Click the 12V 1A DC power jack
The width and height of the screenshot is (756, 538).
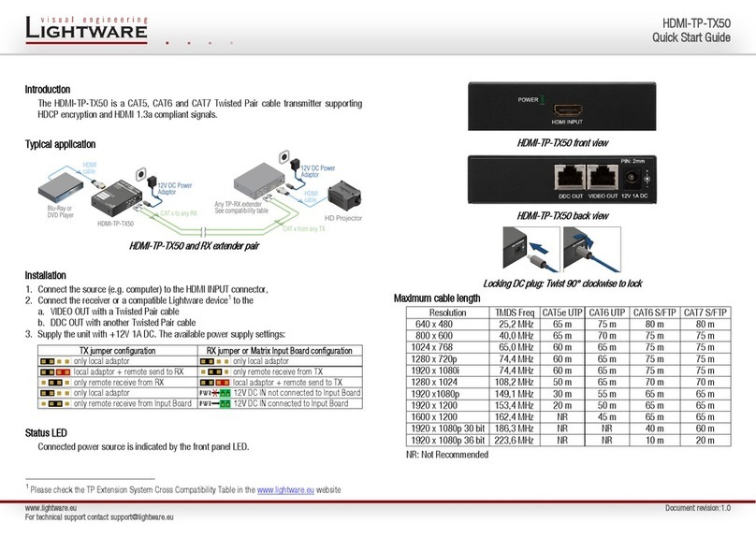(x=632, y=179)
